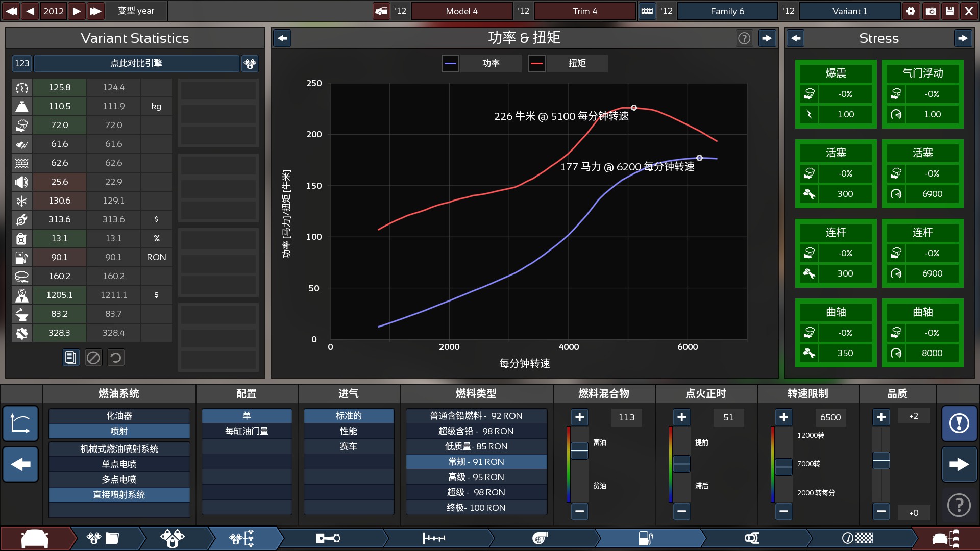Click the camera screenshot icon
Screen dimensions: 980x551
tap(930, 11)
